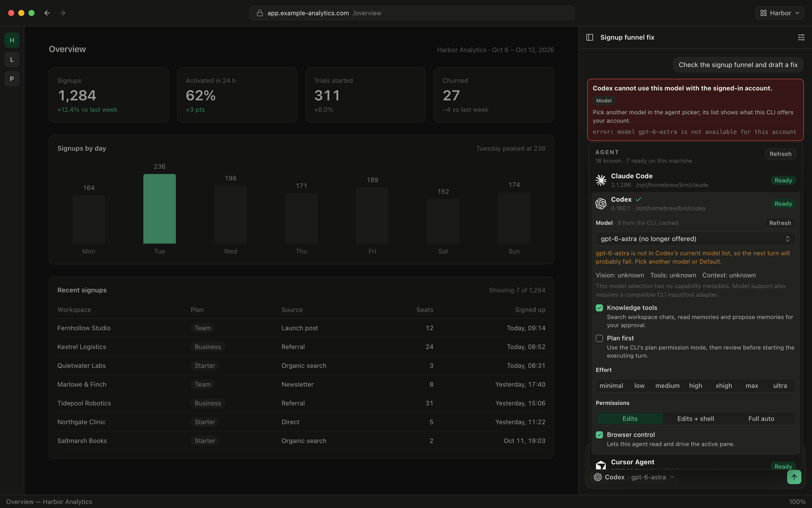Collapse the Codex agent row

tap(695, 204)
